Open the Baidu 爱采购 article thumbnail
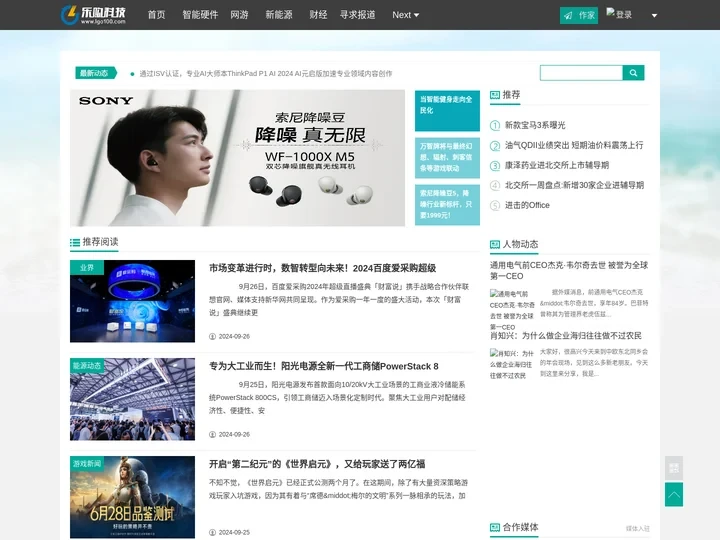The image size is (720, 540). pyautogui.click(x=132, y=301)
